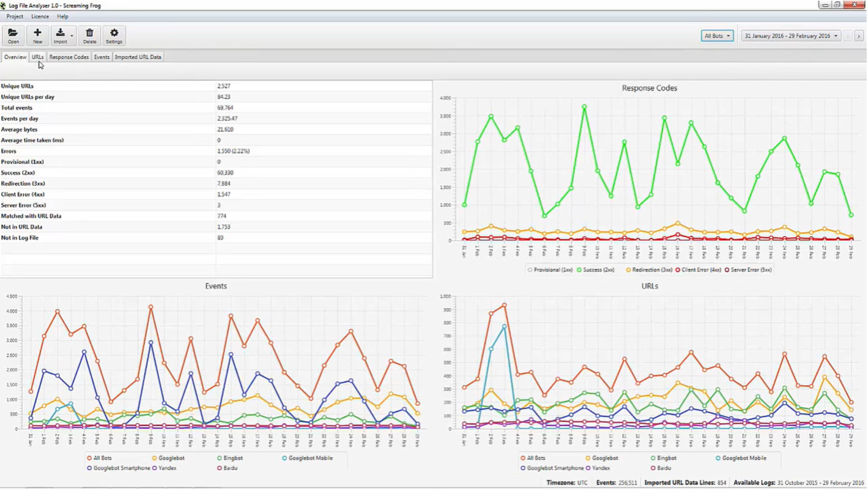Click Googlebot in the URLs chart legend

click(x=602, y=458)
